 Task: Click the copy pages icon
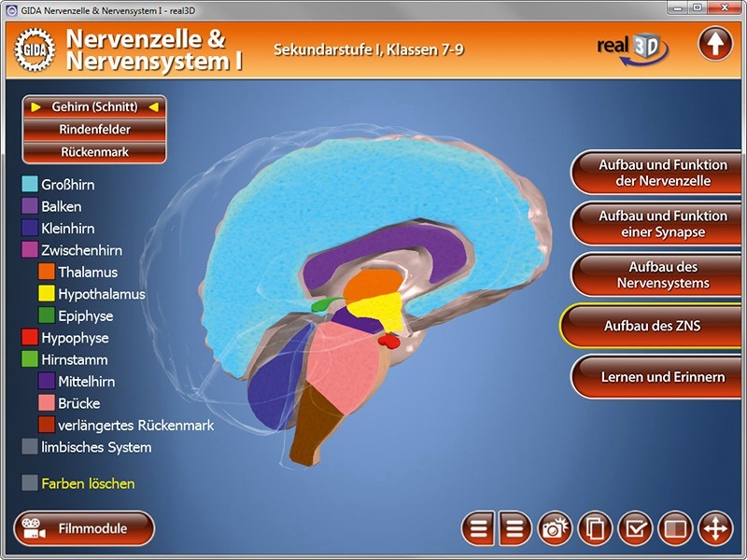[x=595, y=529]
